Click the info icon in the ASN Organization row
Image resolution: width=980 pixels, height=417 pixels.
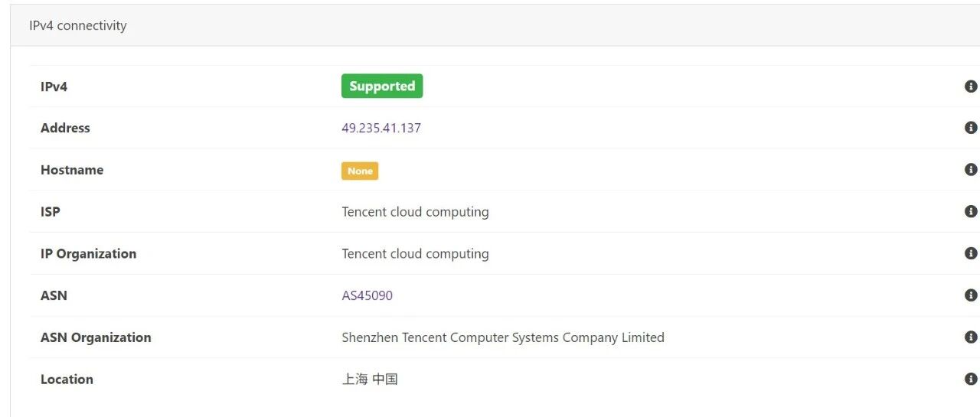pyautogui.click(x=971, y=337)
